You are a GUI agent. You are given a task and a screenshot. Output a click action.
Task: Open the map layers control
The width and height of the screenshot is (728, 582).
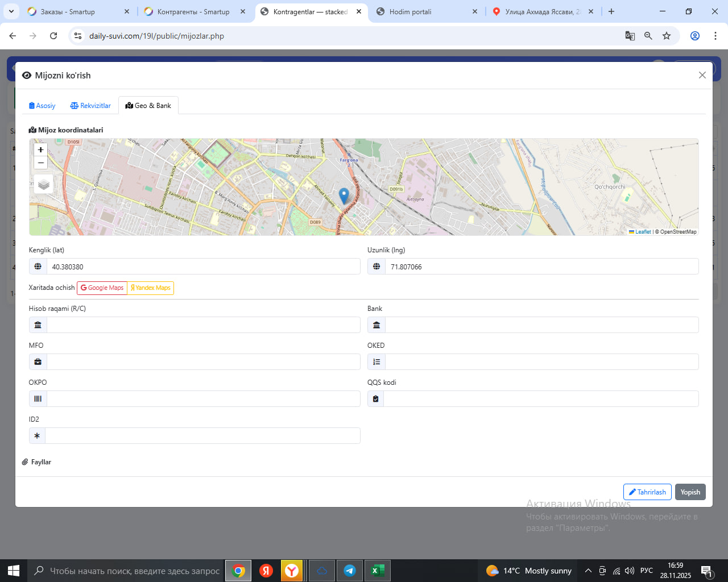pyautogui.click(x=44, y=185)
